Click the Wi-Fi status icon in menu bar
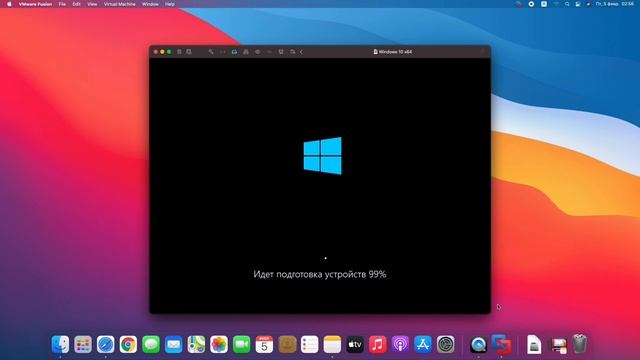This screenshot has height=360, width=640. pos(556,4)
